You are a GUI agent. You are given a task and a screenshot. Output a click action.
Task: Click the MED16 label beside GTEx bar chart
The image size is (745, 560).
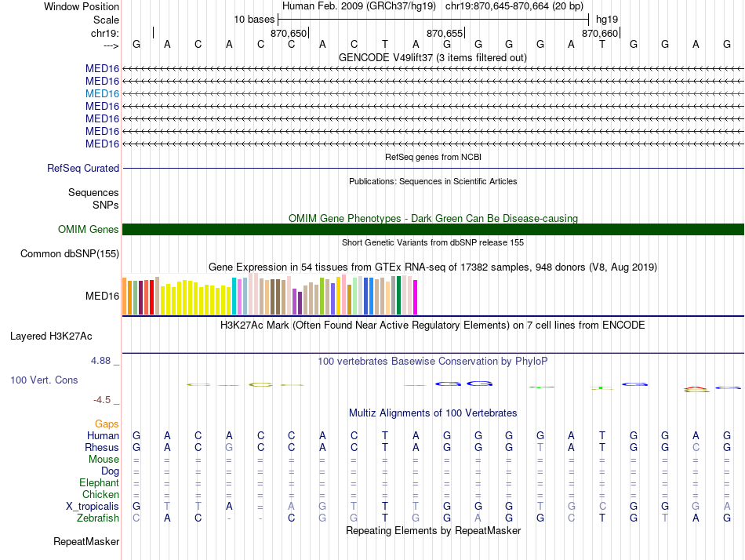coord(102,296)
